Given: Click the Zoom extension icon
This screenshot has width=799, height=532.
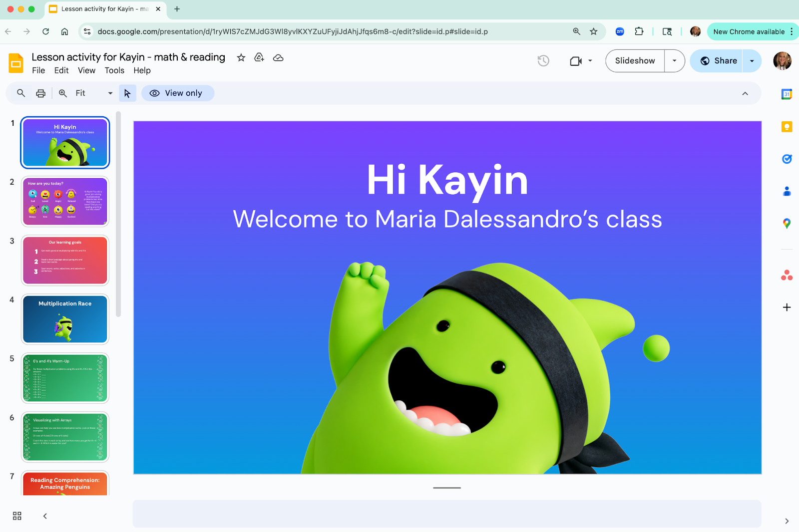Looking at the screenshot, I should [620, 31].
